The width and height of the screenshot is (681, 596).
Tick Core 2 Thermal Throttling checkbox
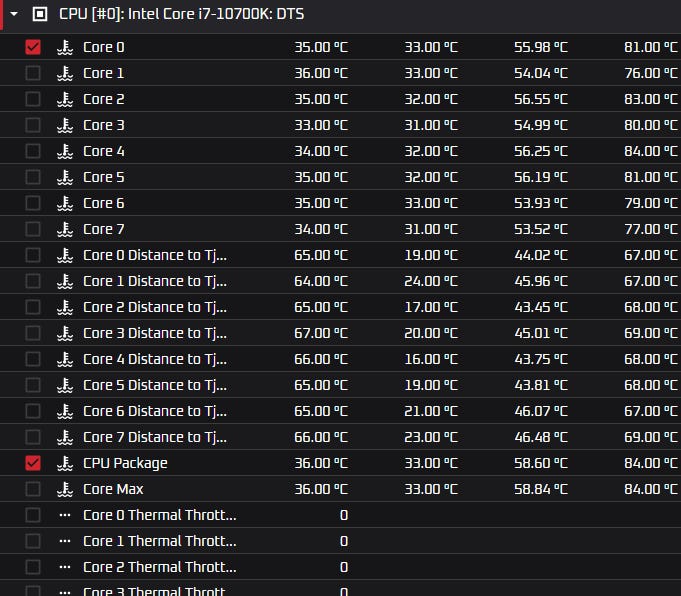click(x=33, y=567)
